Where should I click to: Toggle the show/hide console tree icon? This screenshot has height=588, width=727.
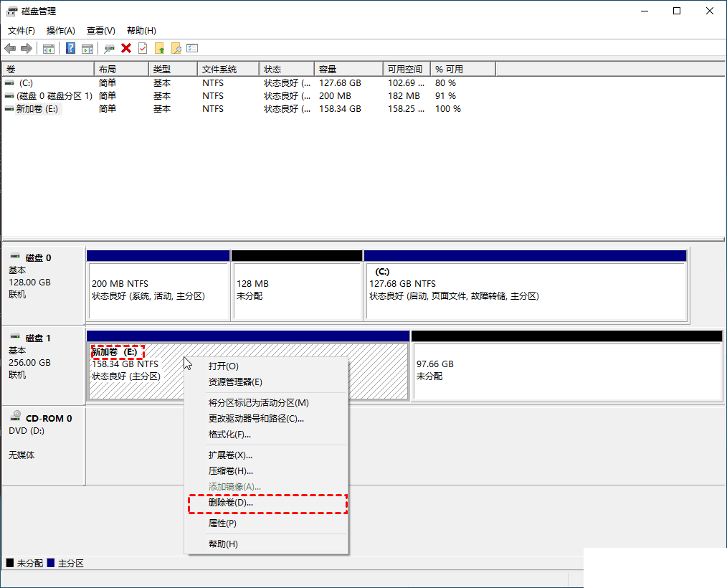click(48, 48)
